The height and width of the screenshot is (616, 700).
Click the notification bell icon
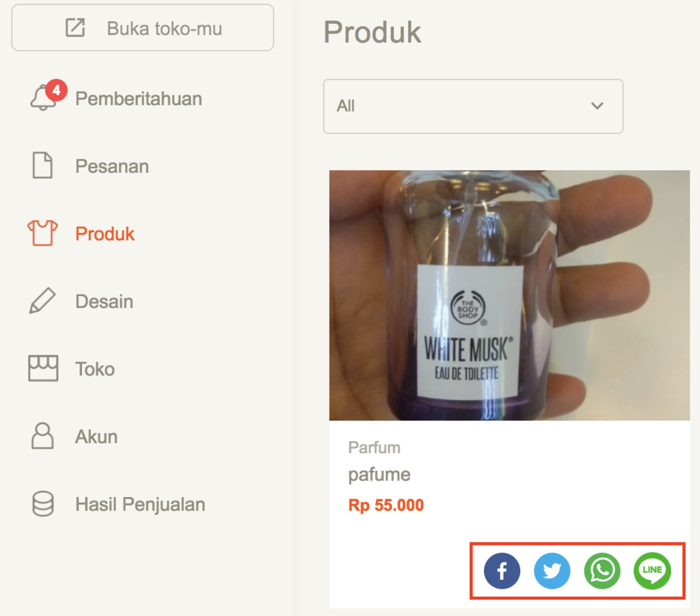tap(43, 97)
